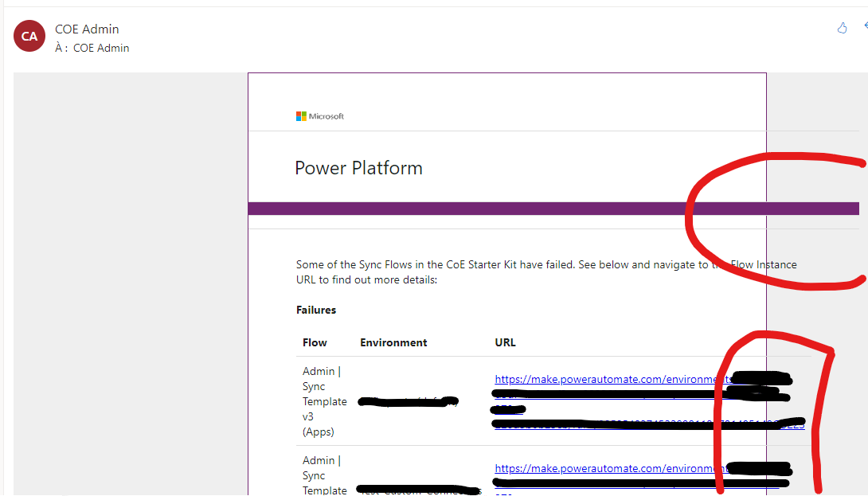Image resolution: width=868 pixels, height=496 pixels.
Task: Click the Environment column header
Action: 393,342
